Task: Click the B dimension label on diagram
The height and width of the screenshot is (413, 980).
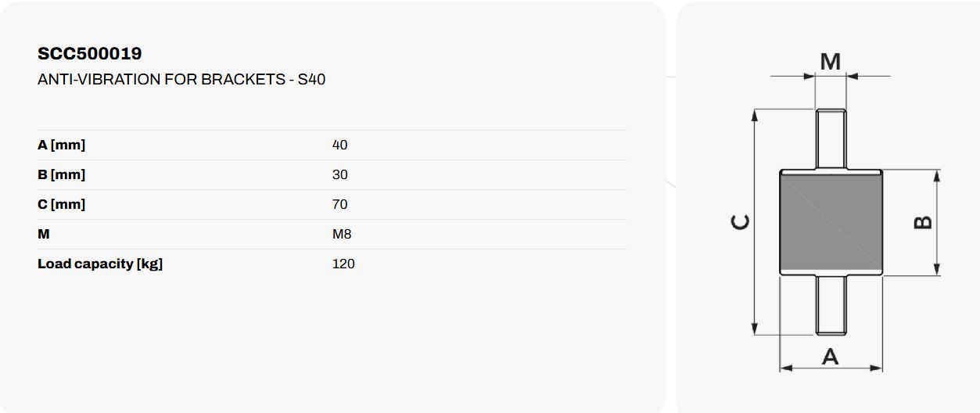Action: click(x=923, y=222)
